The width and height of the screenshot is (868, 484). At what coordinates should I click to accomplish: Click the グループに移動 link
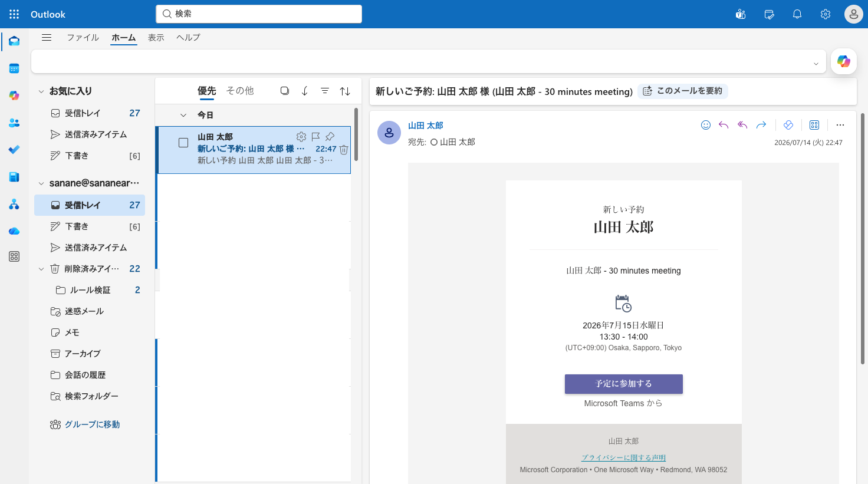(x=85, y=424)
